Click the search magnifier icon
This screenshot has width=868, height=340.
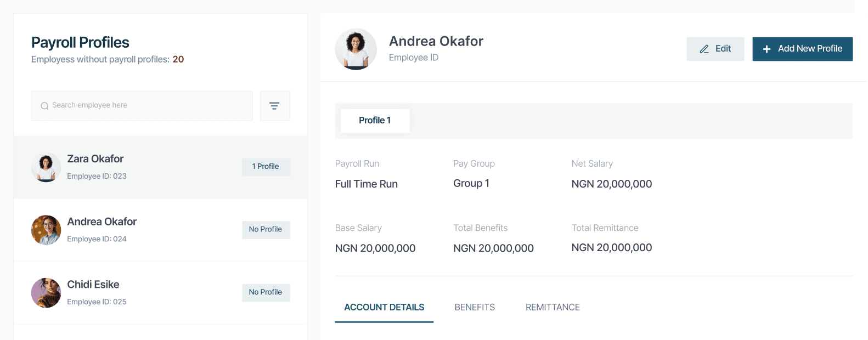pos(44,106)
